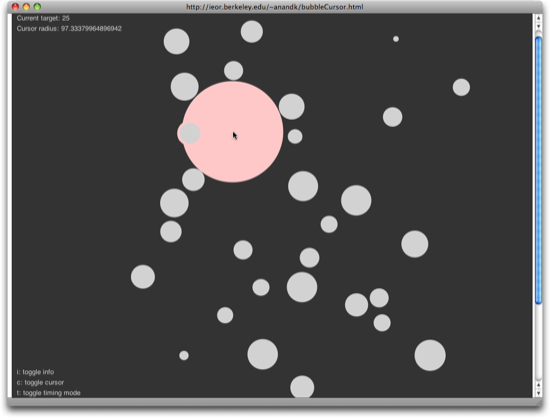Click the isolated grey circle at far left

coord(143,277)
